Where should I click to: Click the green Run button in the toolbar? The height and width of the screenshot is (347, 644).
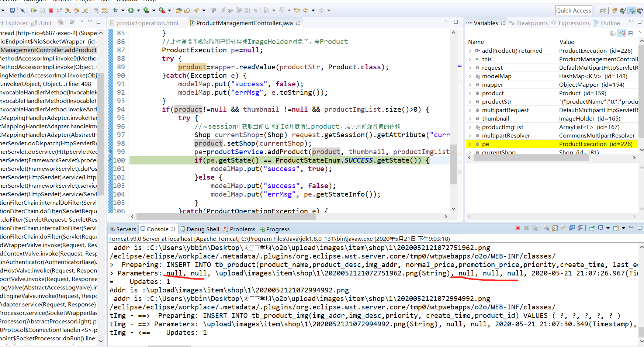coord(131,10)
